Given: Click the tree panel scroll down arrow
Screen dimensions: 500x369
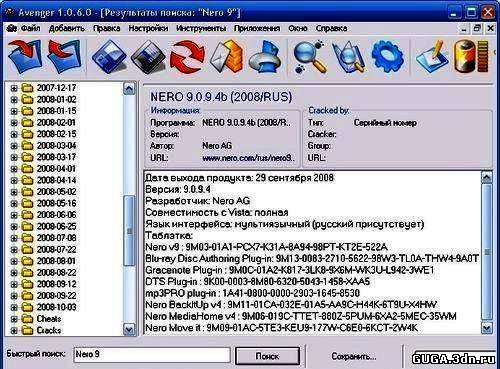Looking at the screenshot, I should 129,329.
